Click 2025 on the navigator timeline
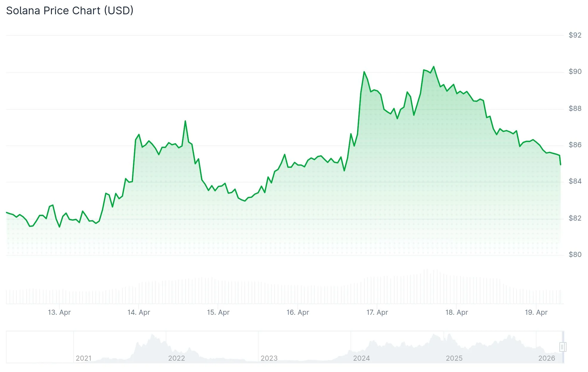 [x=454, y=358]
